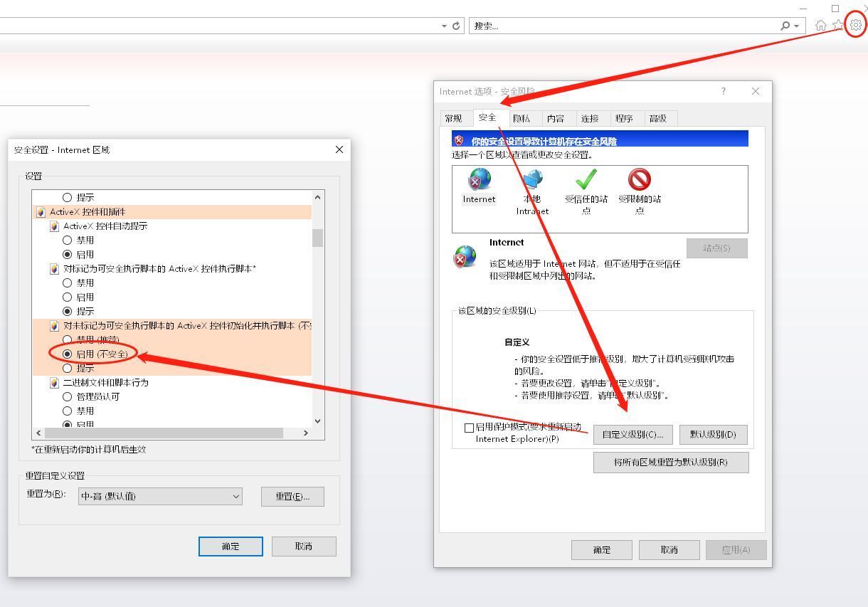Select the Internet zone globe icon
This screenshot has height=607, width=868.
click(479, 180)
